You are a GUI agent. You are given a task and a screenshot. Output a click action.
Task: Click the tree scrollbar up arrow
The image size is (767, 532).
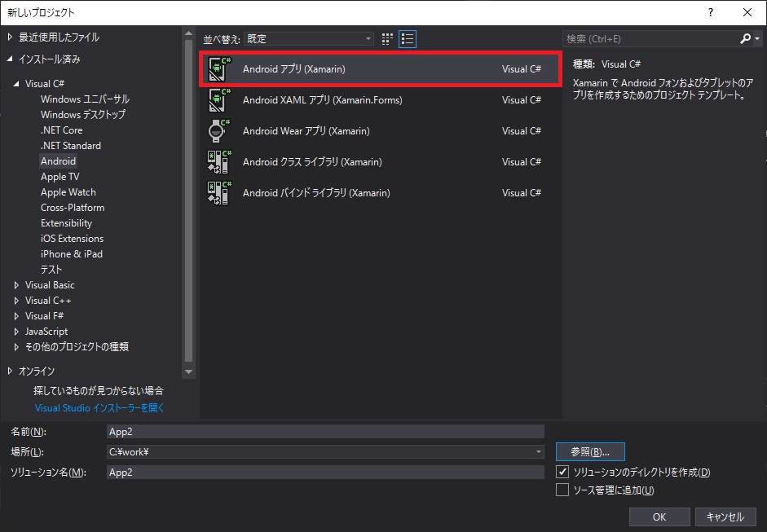[x=188, y=33]
